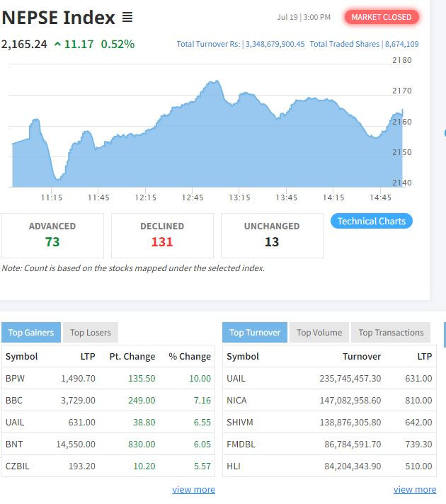Click the DECLINED 131 box

[162, 236]
